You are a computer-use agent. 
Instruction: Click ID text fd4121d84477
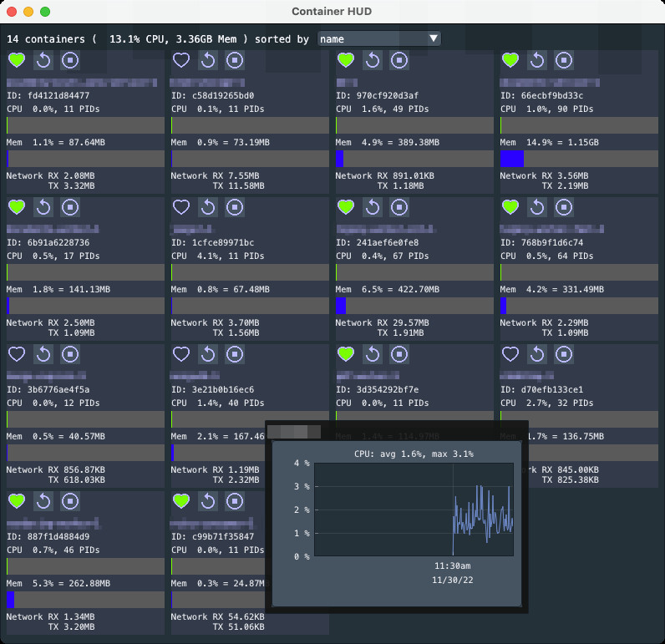pos(48,96)
